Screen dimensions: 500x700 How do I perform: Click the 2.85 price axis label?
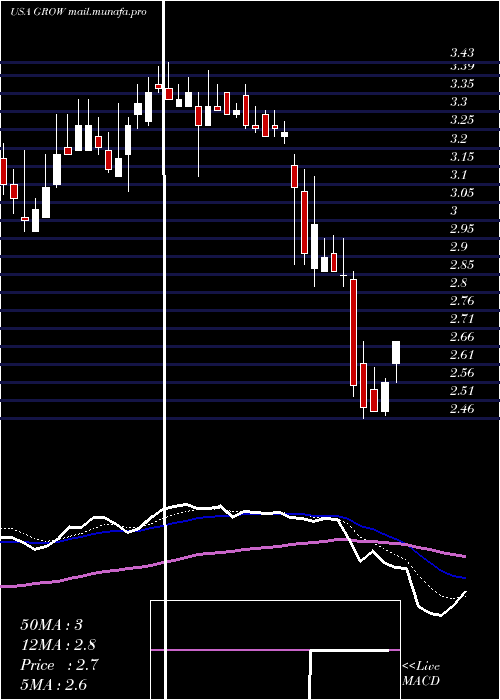(x=462, y=265)
